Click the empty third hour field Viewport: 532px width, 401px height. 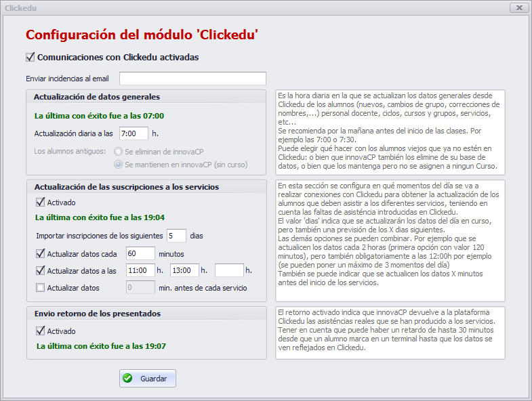pos(229,270)
